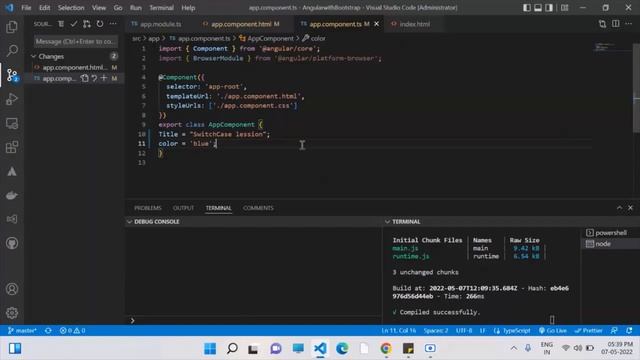Click Synchronize Changes in status bar
640x360 pixels.
click(x=48, y=330)
